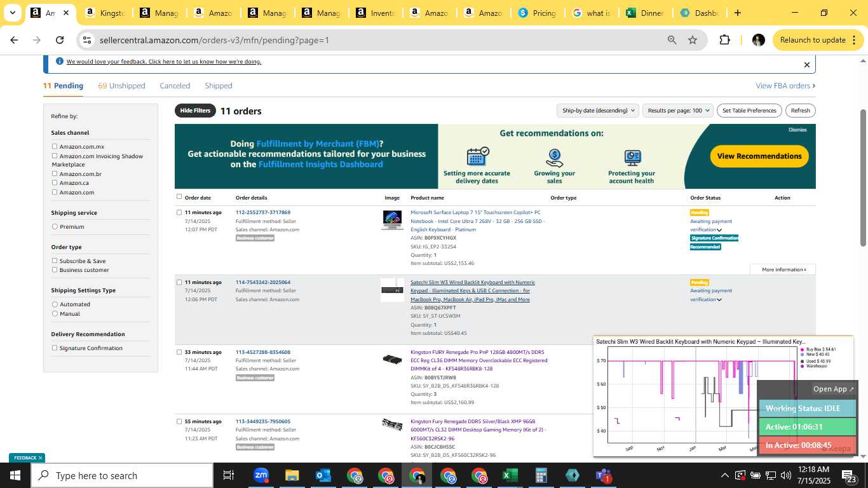
Task: Check Amazon.com Invoicing Shadow Marketplace filter
Action: click(x=55, y=156)
